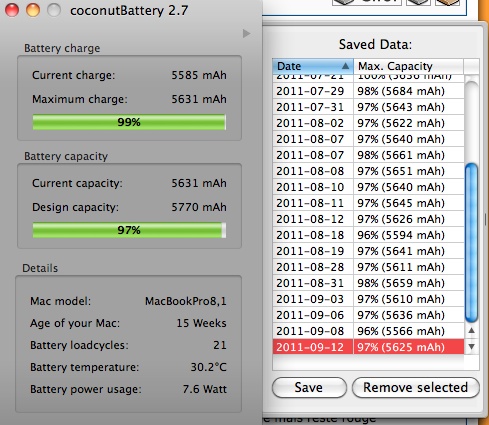Screen dimensions: 489x425
Task: Click the Saved Data heading
Action: (375, 44)
